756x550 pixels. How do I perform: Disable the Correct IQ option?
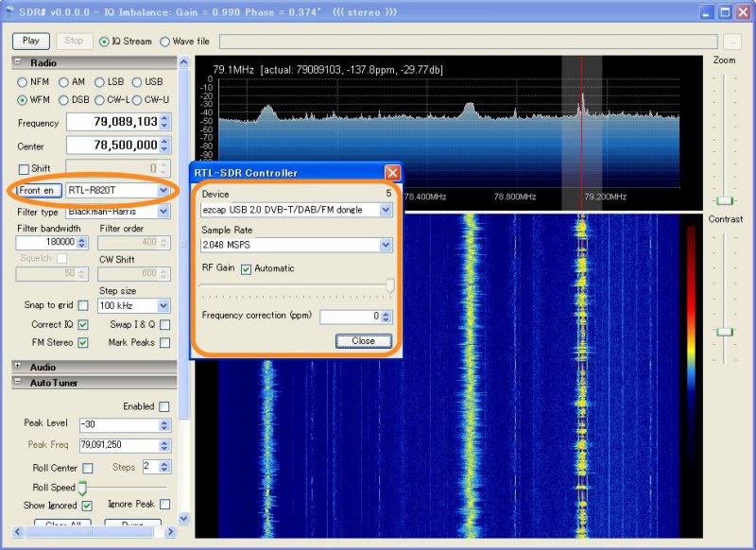pos(81,324)
